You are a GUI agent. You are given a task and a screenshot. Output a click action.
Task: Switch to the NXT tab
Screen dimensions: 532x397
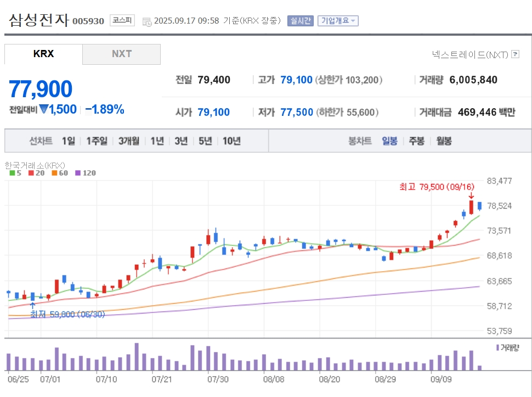[x=121, y=54]
